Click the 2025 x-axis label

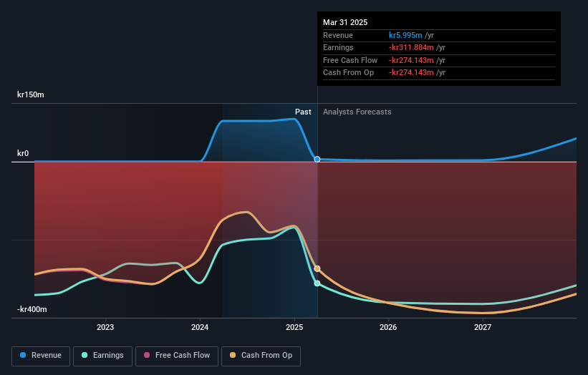[294, 327]
